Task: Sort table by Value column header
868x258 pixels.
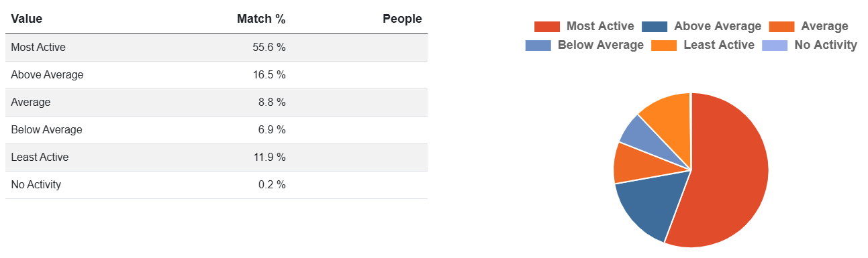Action: pos(27,19)
